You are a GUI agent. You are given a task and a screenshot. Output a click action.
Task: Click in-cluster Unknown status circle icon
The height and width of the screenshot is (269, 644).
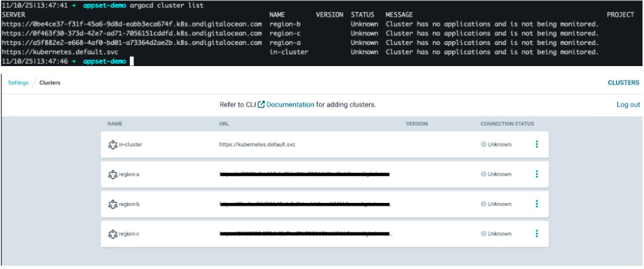(x=484, y=145)
